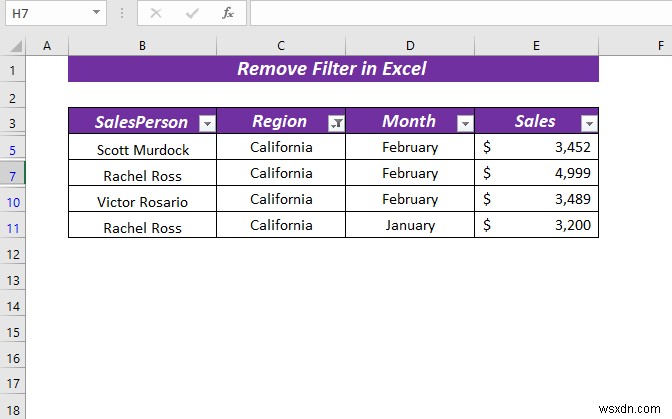672x419 pixels.
Task: Select 'California' cell in row 11
Action: (x=281, y=225)
